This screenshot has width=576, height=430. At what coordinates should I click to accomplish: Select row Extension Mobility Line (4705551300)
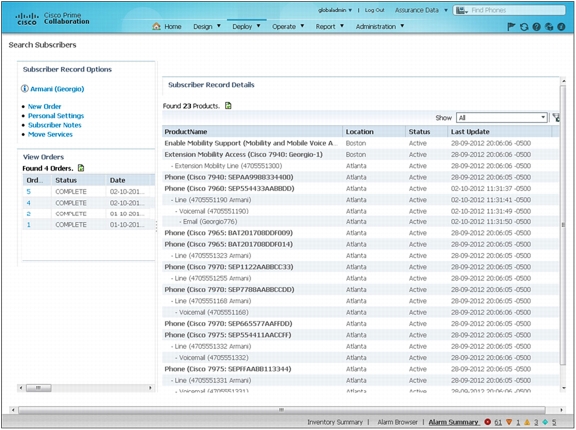point(361,166)
